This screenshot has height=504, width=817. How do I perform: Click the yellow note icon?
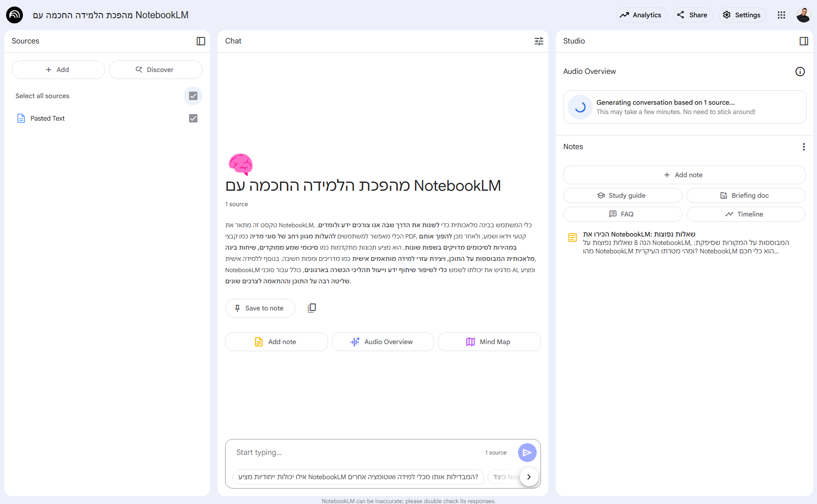pyautogui.click(x=572, y=238)
